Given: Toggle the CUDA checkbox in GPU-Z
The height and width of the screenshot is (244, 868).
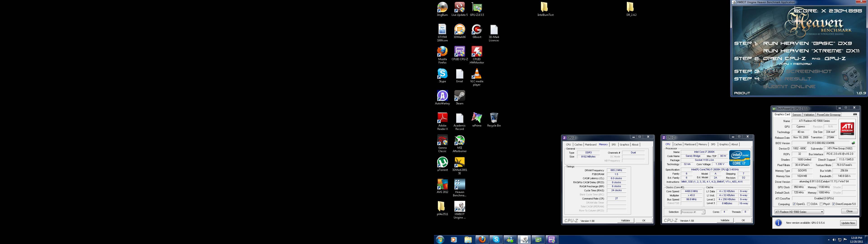Looking at the screenshot, I should click(x=808, y=204).
